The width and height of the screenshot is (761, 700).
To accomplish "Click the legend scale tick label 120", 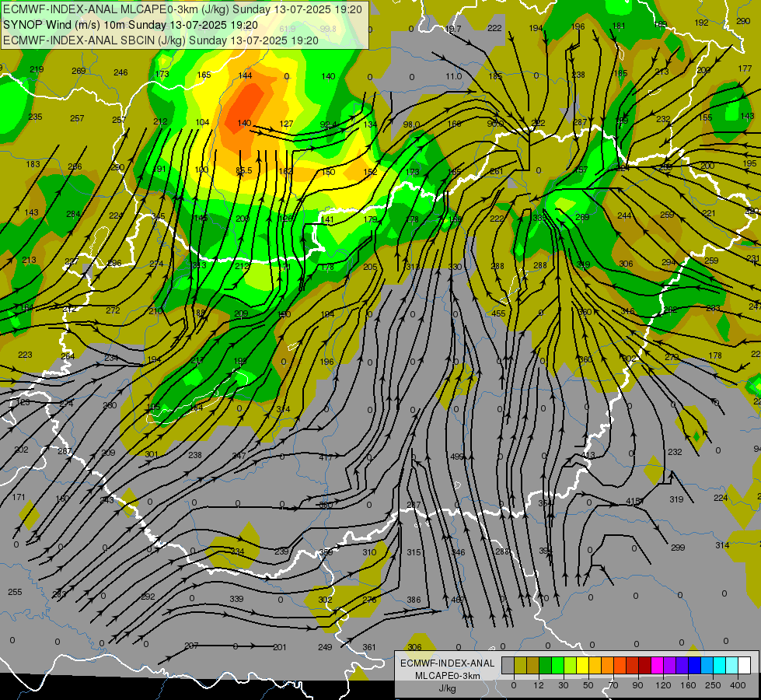I will pyautogui.click(x=664, y=685).
